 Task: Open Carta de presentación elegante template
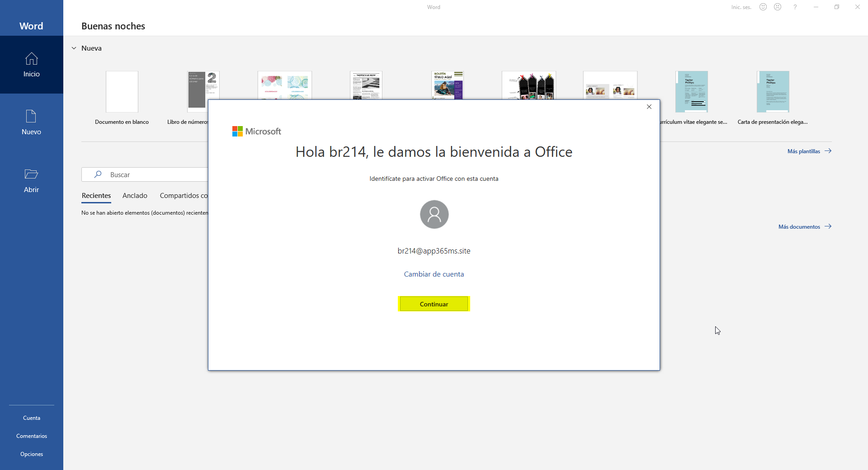[773, 92]
